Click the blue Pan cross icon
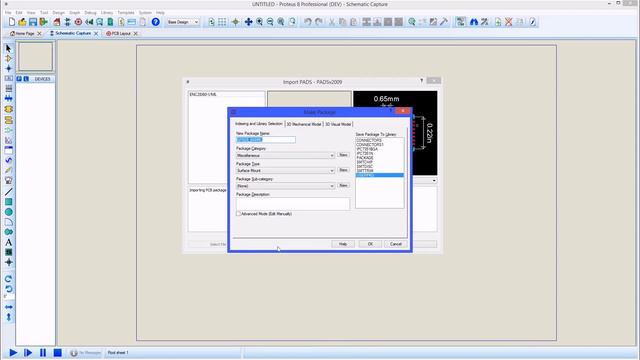640x360 pixels. [249, 22]
